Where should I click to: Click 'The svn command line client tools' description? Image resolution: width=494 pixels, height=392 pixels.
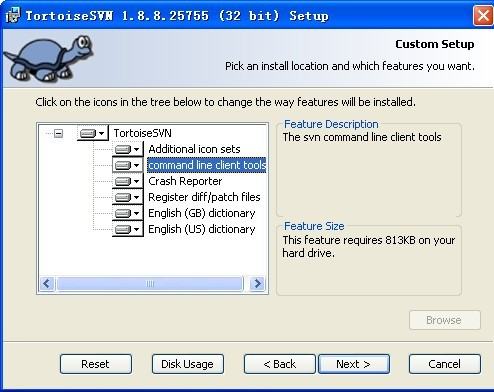point(362,137)
